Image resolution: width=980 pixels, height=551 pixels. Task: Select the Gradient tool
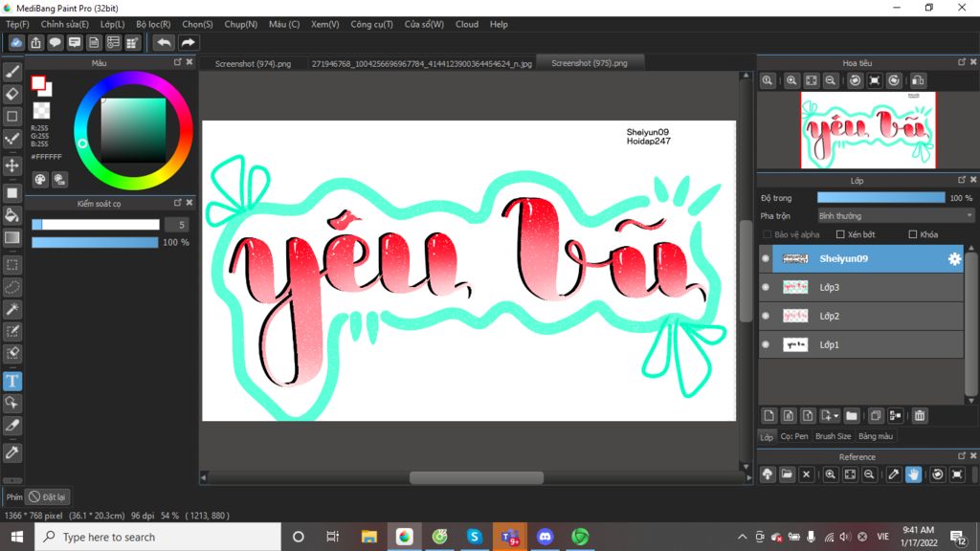[11, 237]
